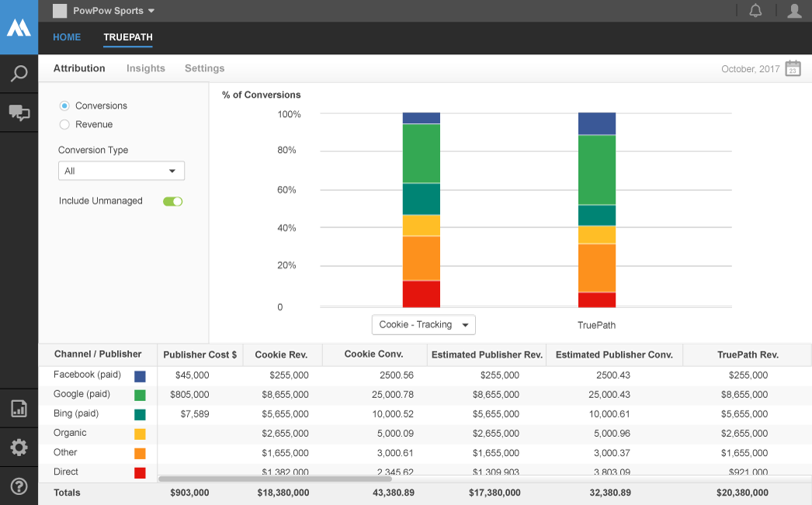Switch to the Attribution sub-tab
812x505 pixels.
79,68
